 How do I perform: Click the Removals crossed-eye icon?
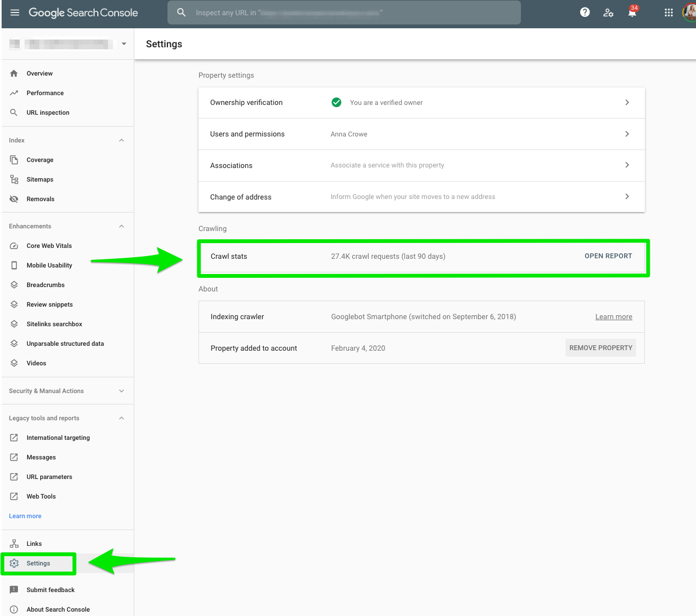pos(14,199)
